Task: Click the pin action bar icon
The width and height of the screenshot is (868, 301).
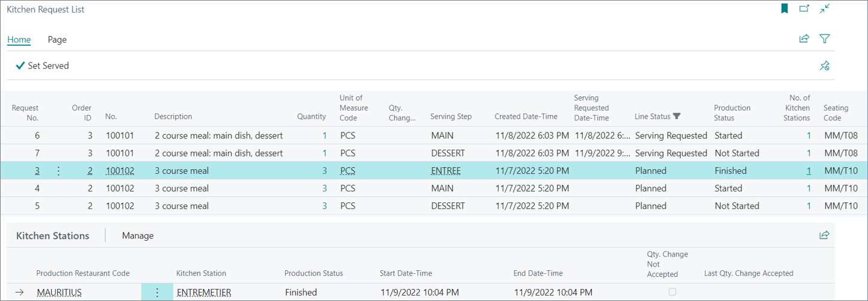Action: [825, 66]
